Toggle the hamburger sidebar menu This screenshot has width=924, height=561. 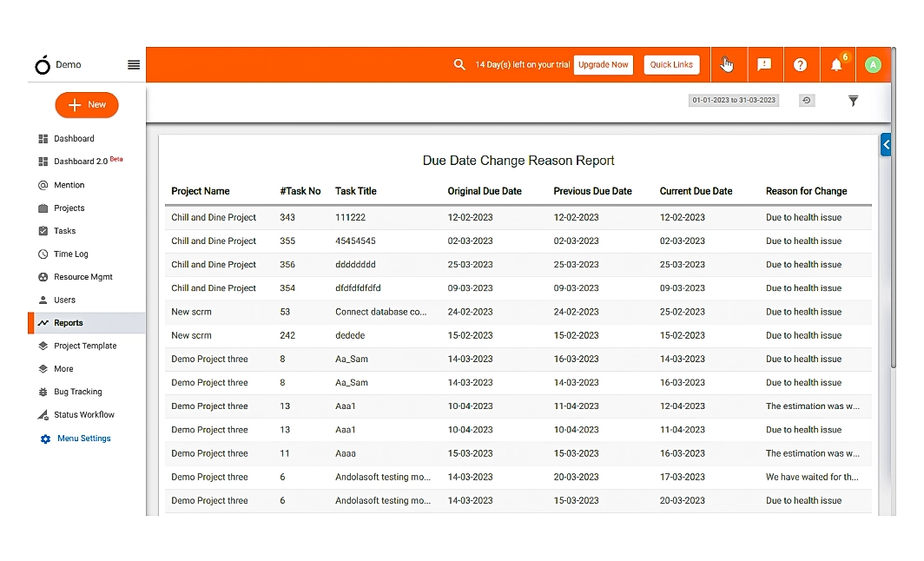(x=134, y=64)
